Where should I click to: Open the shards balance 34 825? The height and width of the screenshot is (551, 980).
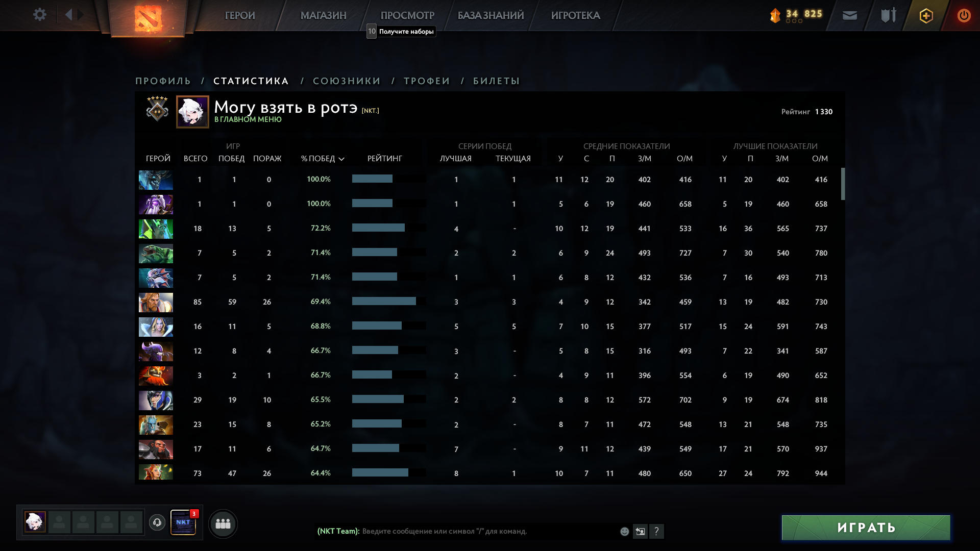(x=796, y=15)
